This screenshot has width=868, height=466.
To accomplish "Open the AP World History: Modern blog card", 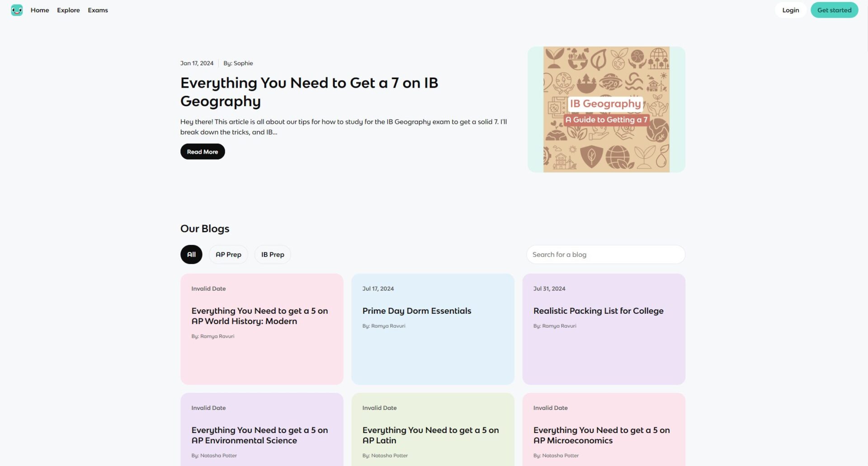I will point(262,329).
